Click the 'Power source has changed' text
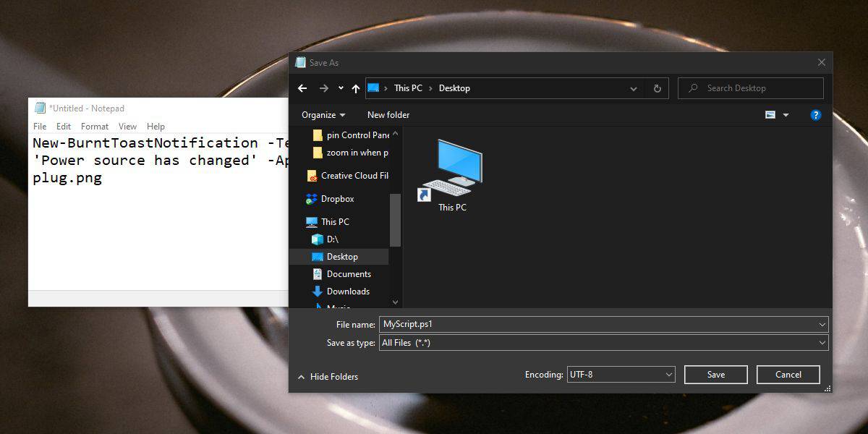Screen dimensions: 868x434 click(x=145, y=161)
